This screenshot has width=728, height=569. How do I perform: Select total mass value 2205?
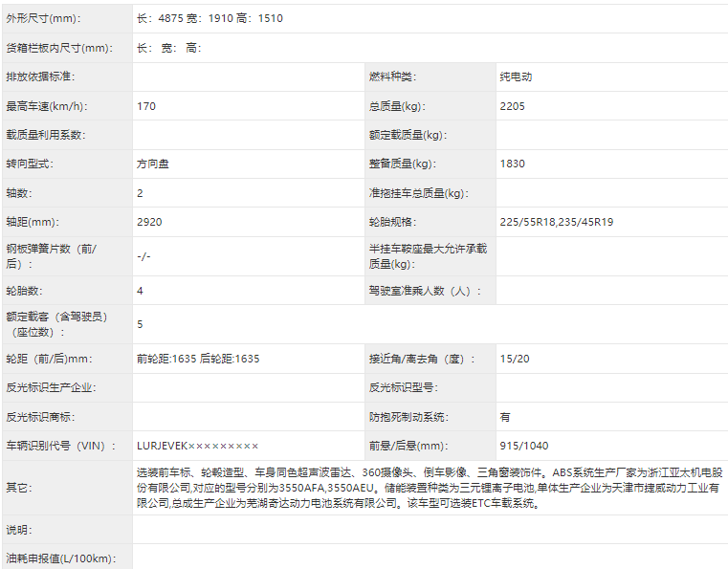click(x=512, y=106)
